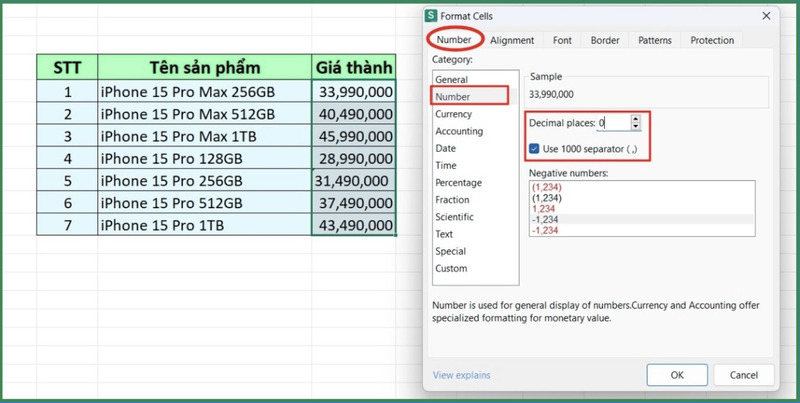Increase decimal places with up arrow
This screenshot has height=403, width=800.
click(x=635, y=118)
